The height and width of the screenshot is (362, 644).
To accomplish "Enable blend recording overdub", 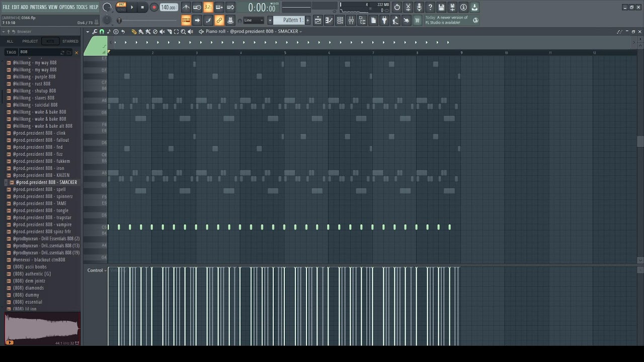I will 219,7.
